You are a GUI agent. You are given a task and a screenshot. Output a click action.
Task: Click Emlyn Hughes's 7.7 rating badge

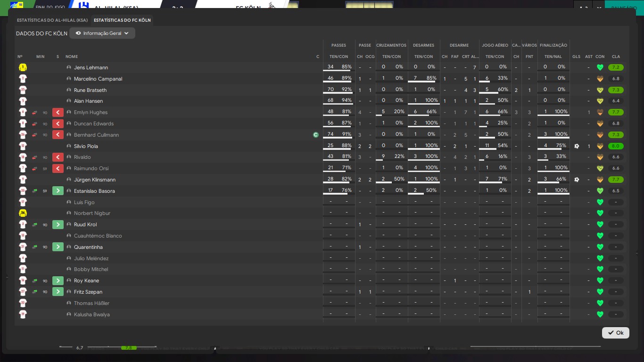616,112
